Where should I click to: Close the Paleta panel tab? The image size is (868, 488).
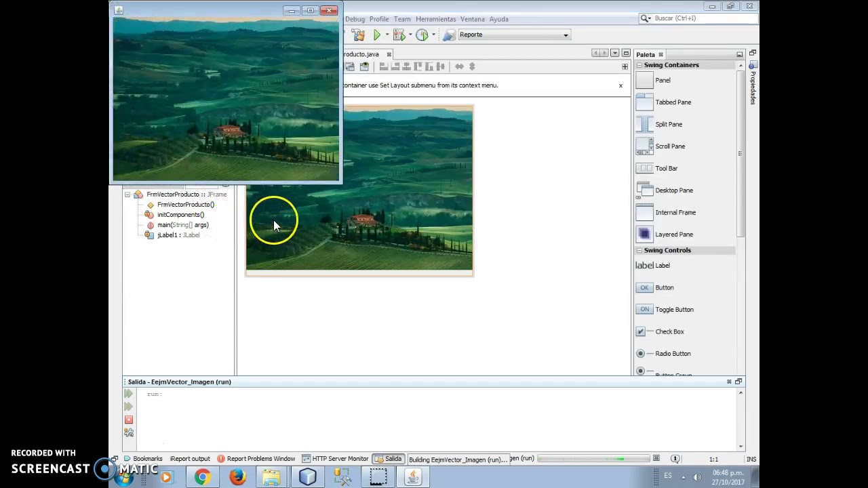[660, 55]
